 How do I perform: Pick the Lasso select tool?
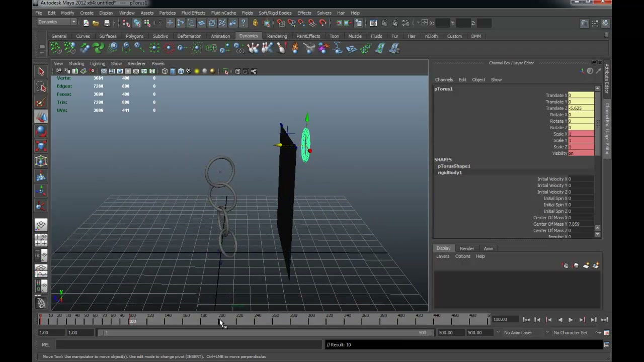[x=41, y=87]
